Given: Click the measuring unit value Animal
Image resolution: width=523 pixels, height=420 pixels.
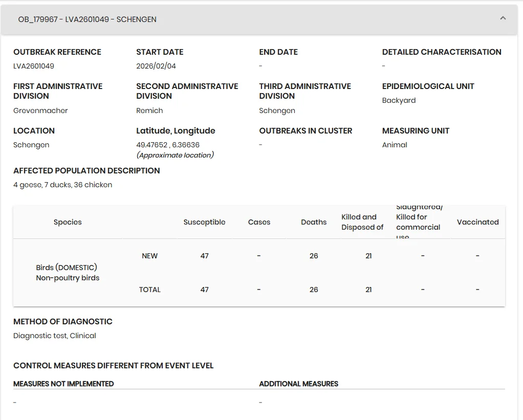Looking at the screenshot, I should pos(395,145).
